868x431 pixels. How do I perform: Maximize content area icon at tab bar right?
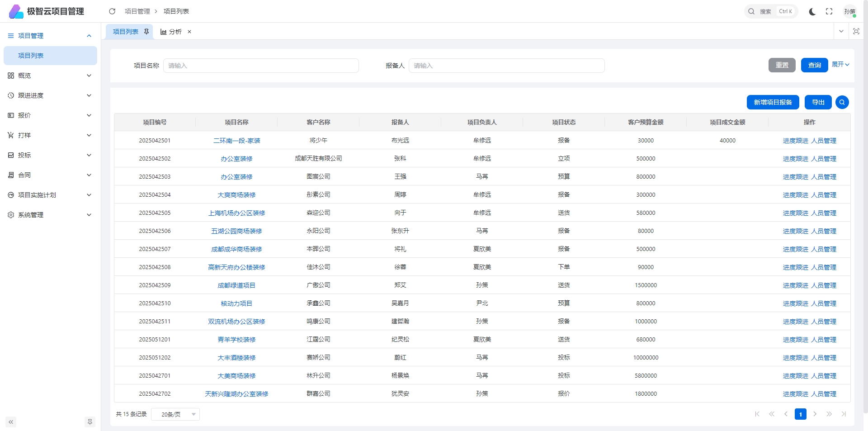click(856, 31)
